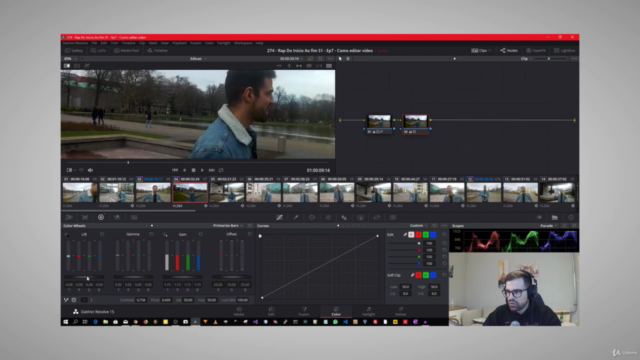
Task: Open the Camera Raw palette
Action: [69, 218]
